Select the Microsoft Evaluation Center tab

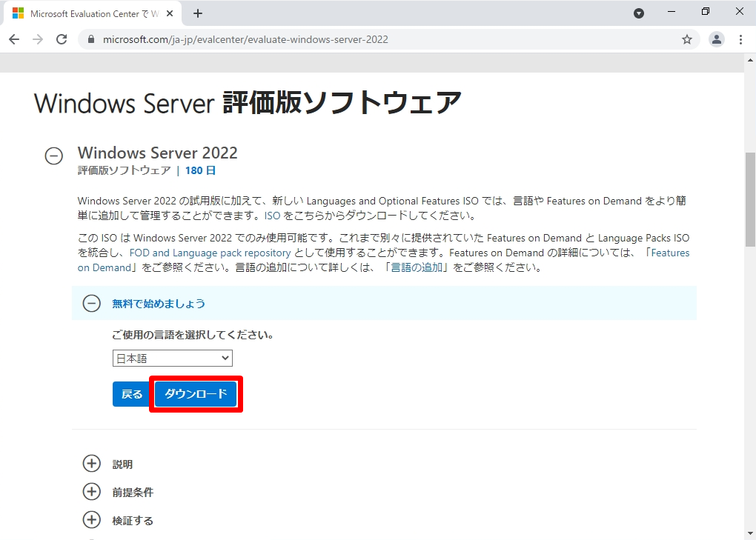[x=93, y=13]
